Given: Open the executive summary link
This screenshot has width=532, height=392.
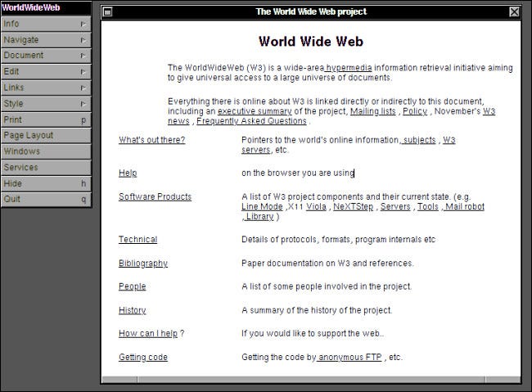Looking at the screenshot, I should point(255,111).
